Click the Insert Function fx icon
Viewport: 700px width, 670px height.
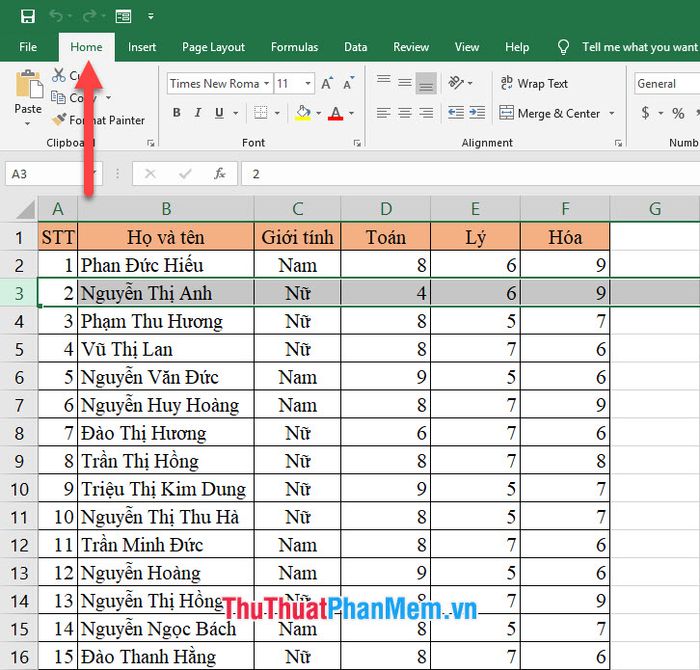pos(220,174)
